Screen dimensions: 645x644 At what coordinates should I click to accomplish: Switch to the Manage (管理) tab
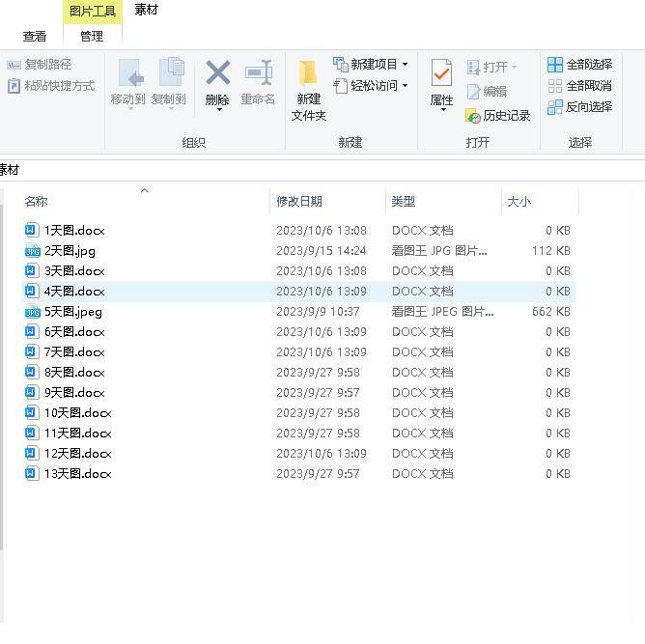pyautogui.click(x=92, y=37)
